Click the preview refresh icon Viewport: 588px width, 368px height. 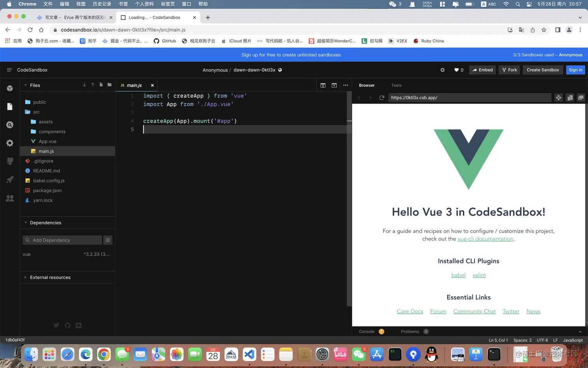pos(381,98)
